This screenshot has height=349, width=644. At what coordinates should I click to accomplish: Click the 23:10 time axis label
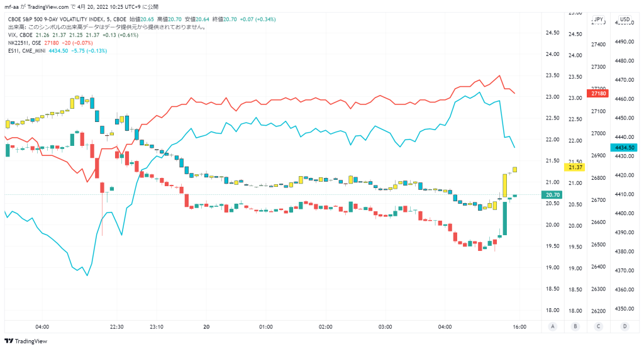click(x=157, y=327)
